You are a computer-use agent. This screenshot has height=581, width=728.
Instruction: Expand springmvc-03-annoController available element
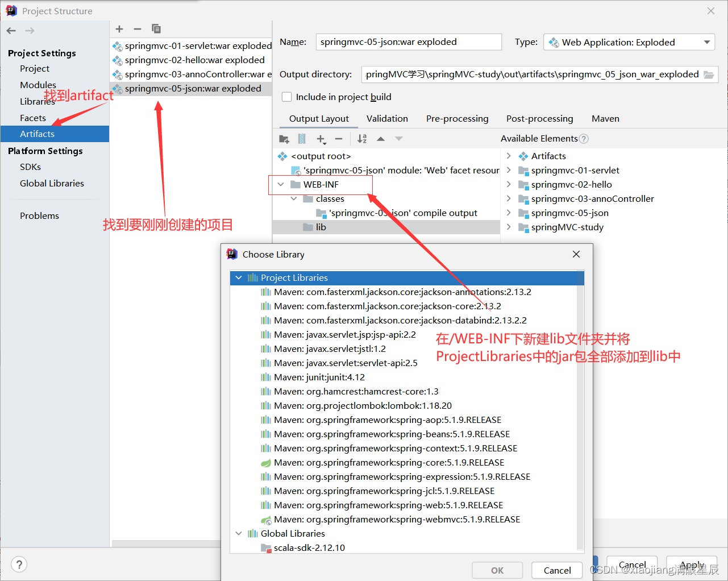pos(509,198)
